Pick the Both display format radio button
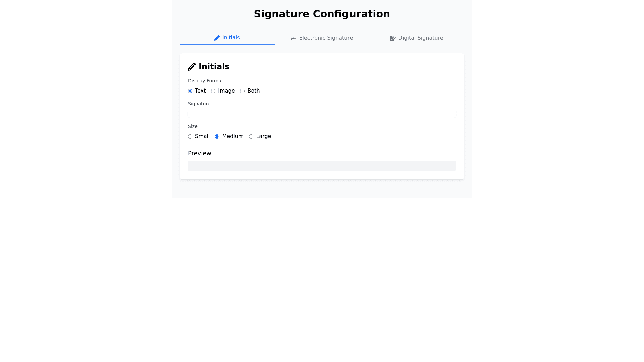The width and height of the screenshot is (644, 362). (x=243, y=91)
